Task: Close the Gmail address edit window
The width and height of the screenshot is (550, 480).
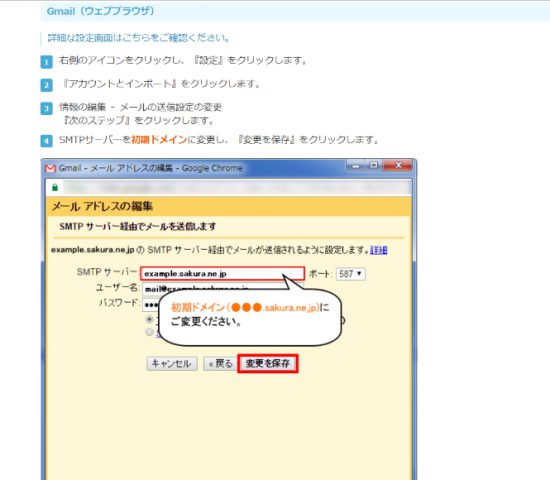Action: [398, 166]
